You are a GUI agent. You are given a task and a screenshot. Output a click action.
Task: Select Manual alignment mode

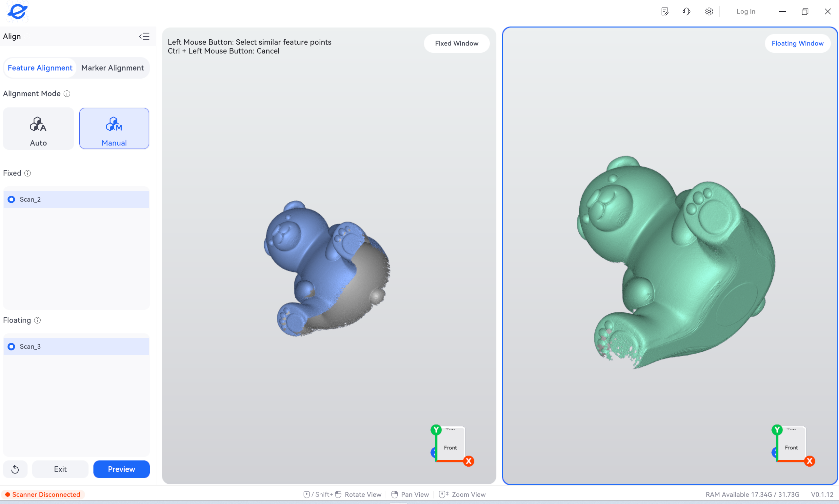(114, 129)
